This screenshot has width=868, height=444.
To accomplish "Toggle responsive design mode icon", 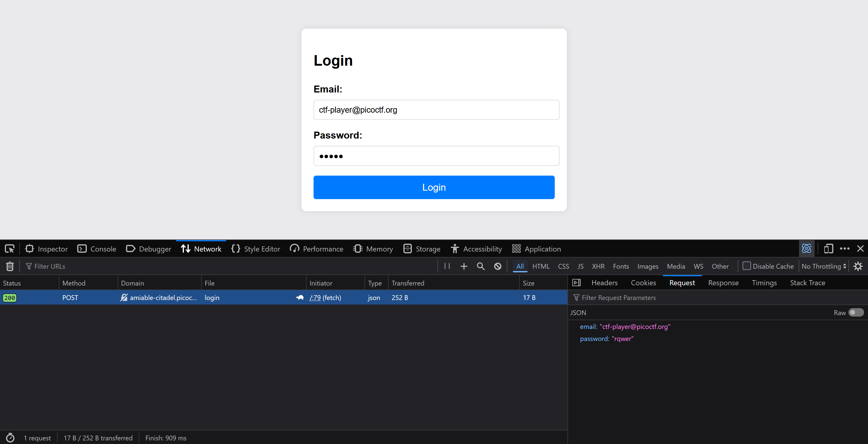I will click(828, 249).
